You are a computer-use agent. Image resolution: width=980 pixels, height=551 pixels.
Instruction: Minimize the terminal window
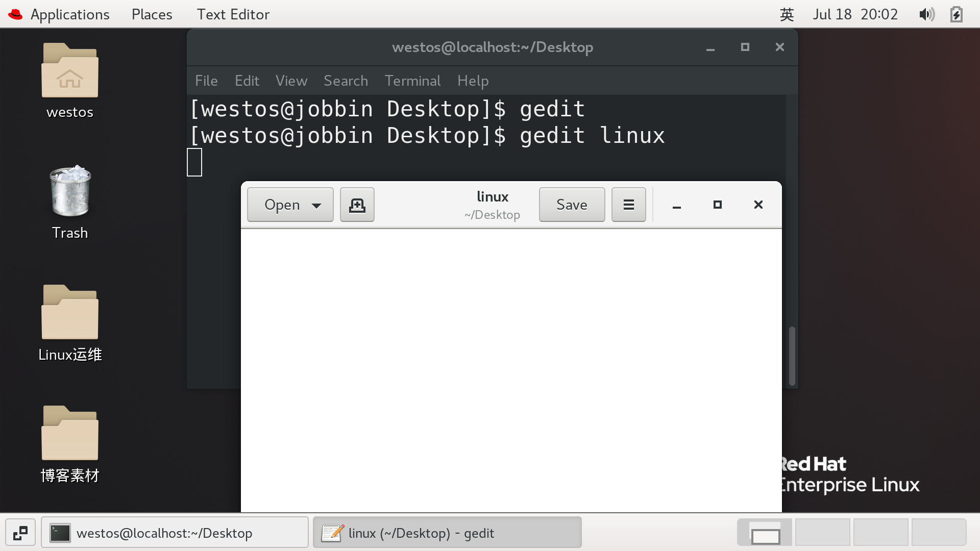coord(710,47)
